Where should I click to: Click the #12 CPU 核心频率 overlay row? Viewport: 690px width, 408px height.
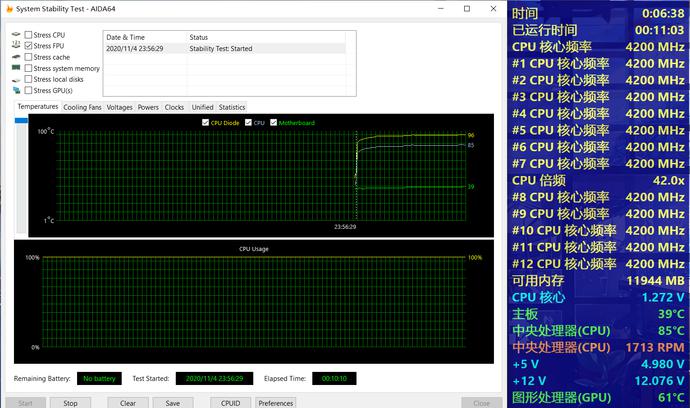click(598, 264)
